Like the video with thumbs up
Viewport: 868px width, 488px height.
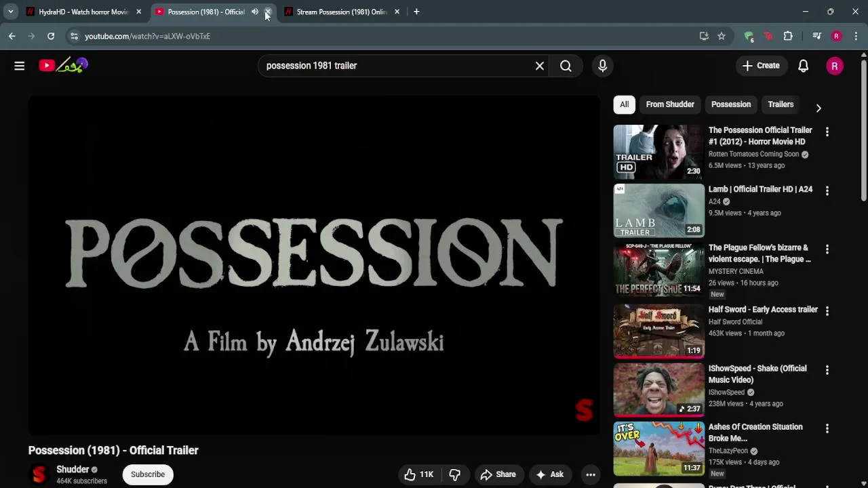[x=418, y=474]
